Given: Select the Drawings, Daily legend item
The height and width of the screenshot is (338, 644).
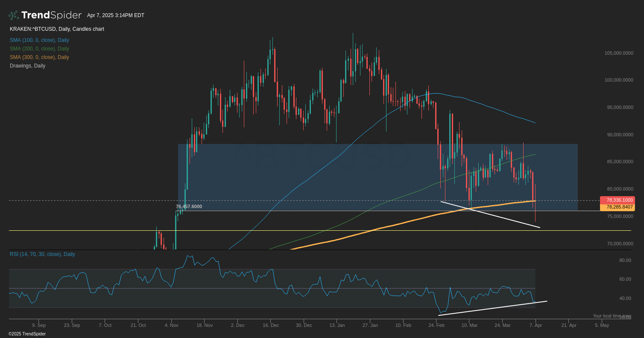Looking at the screenshot, I should point(27,65).
